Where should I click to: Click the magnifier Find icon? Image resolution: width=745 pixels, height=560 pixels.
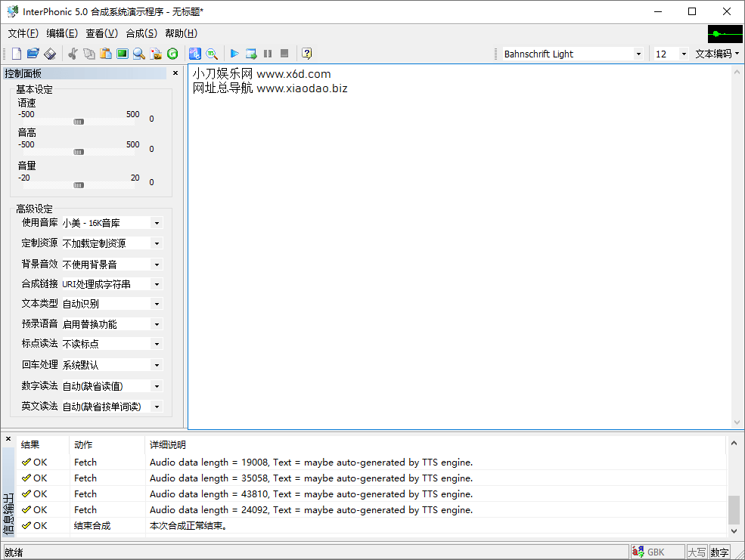pyautogui.click(x=139, y=54)
